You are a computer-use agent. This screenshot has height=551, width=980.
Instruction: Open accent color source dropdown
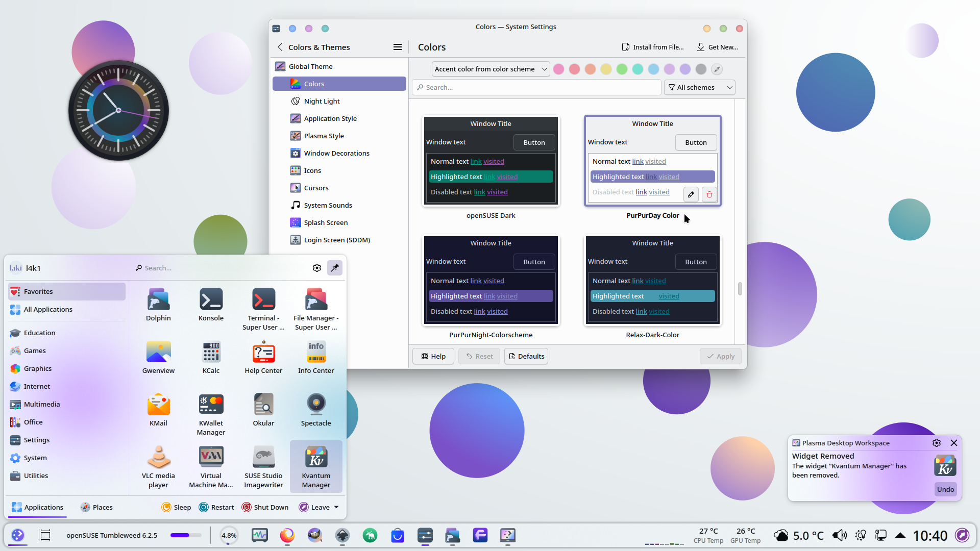coord(491,69)
